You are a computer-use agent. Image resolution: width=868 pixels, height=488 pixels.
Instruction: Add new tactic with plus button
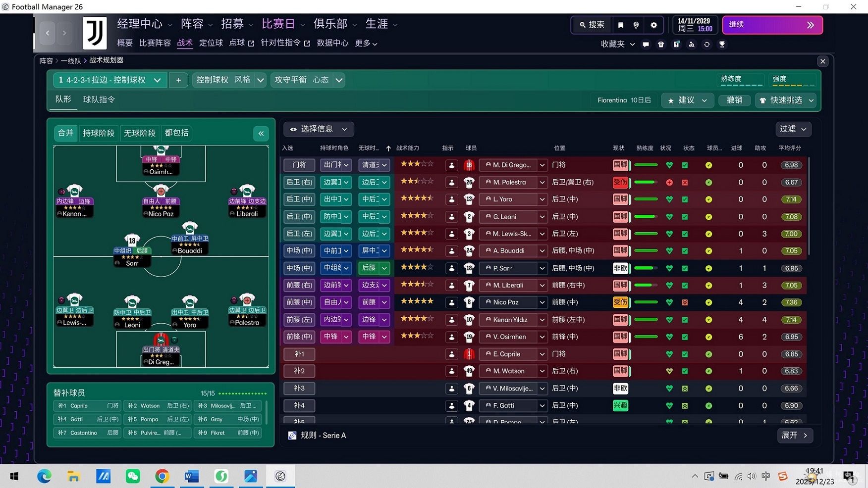pyautogui.click(x=178, y=80)
